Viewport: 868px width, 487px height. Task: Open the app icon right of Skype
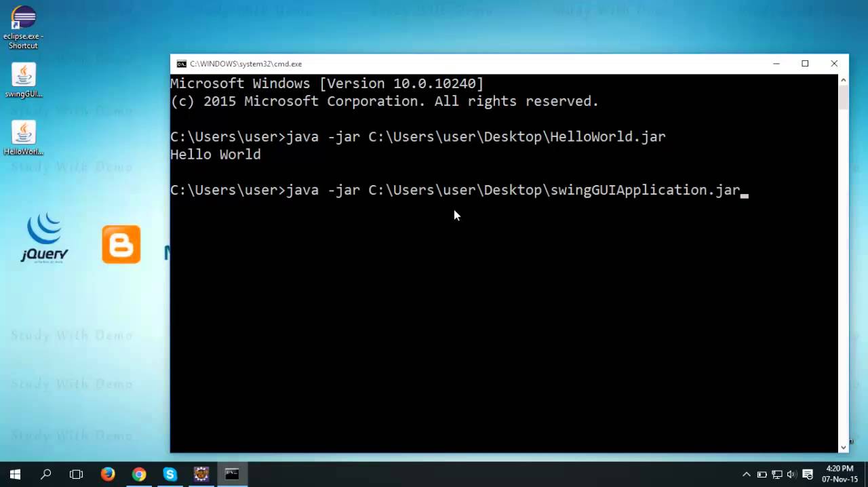tap(201, 474)
